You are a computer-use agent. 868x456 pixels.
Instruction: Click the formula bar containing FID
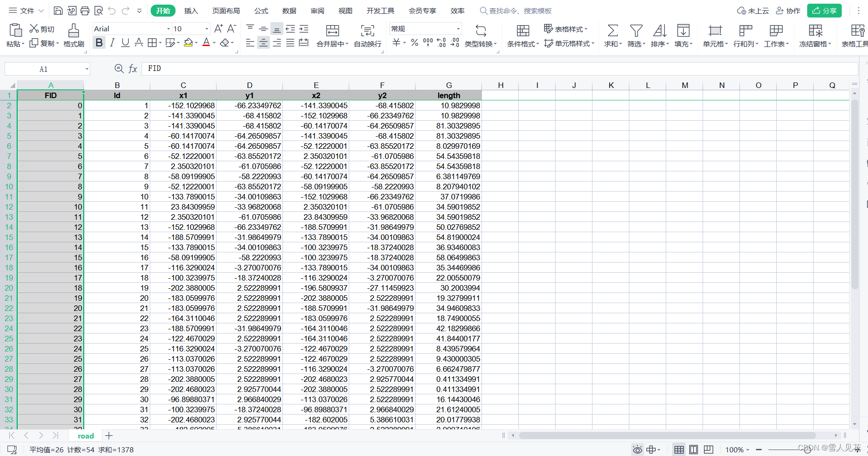point(499,69)
